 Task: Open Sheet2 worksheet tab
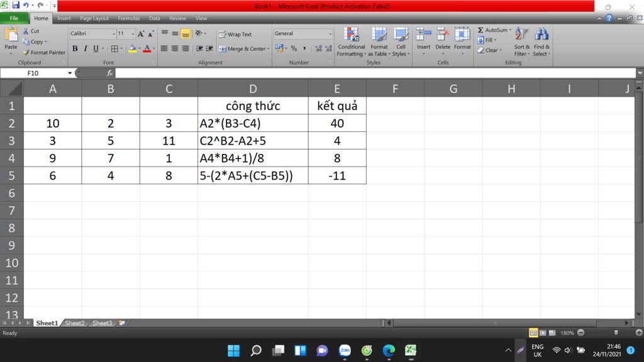click(x=74, y=323)
